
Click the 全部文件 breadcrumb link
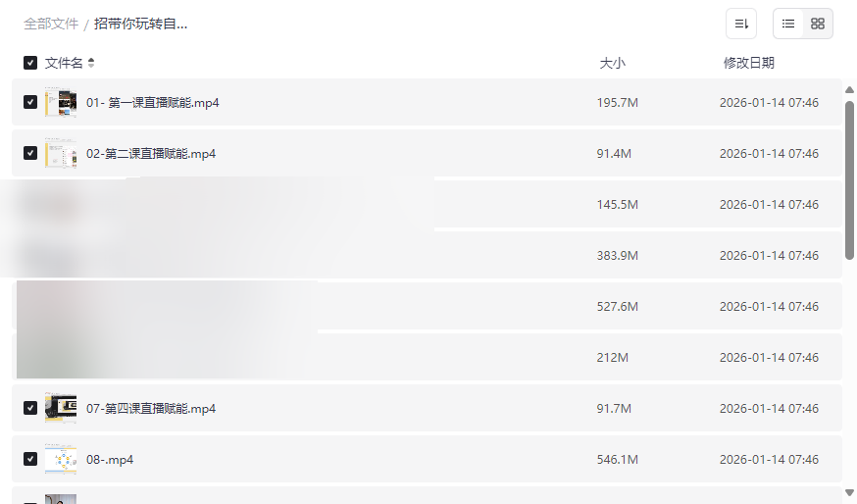click(51, 24)
